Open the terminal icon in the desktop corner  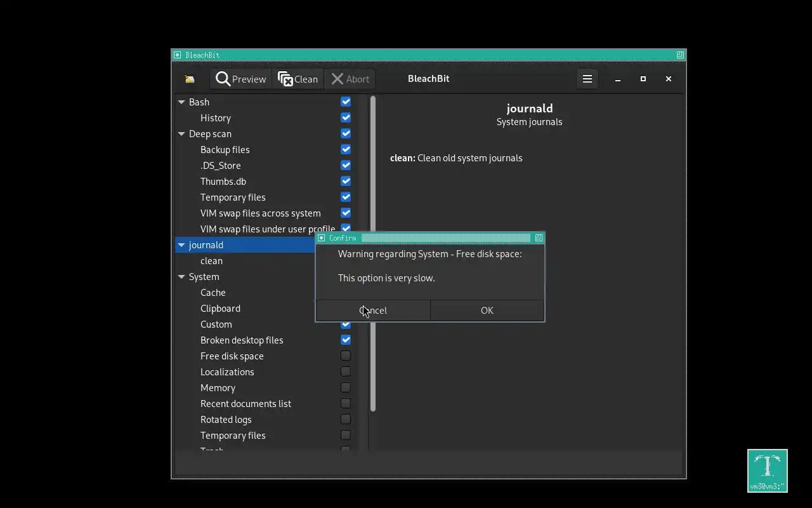pos(768,471)
